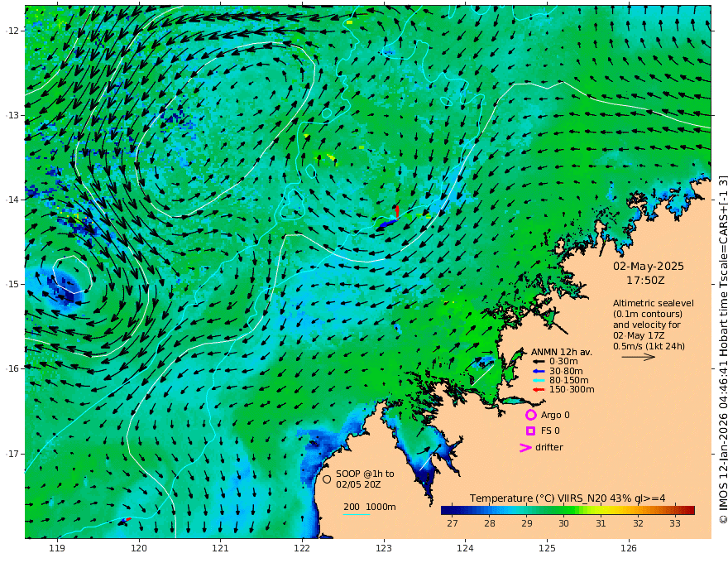Click the '150-300m' depth label

(572, 390)
